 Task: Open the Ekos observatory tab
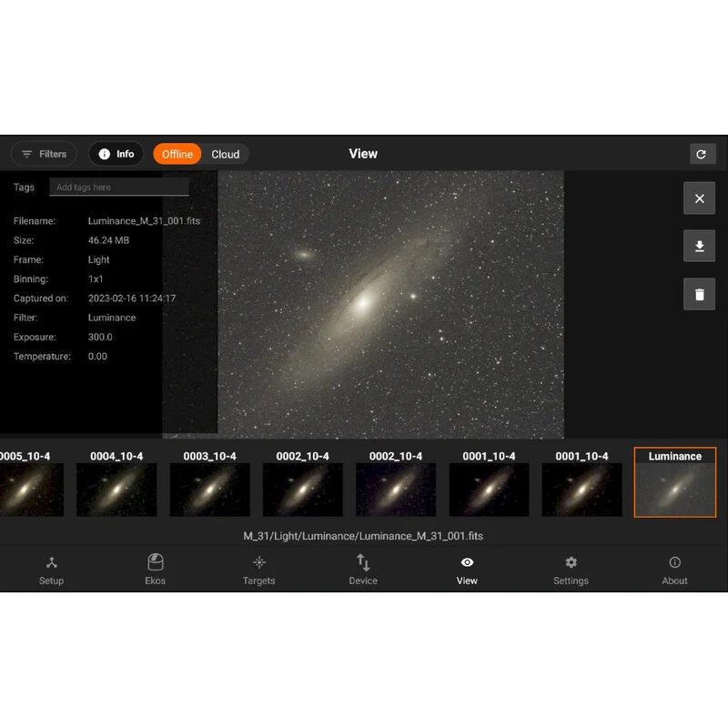coord(156,571)
